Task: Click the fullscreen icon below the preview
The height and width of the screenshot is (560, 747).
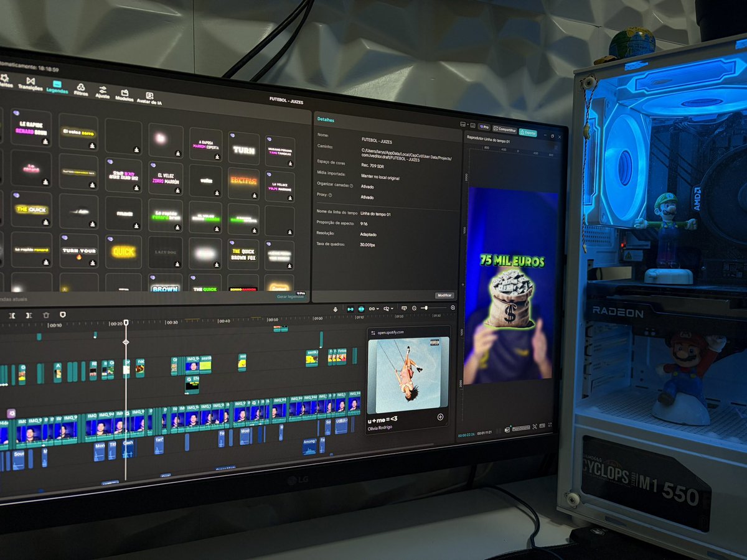Action: click(550, 425)
